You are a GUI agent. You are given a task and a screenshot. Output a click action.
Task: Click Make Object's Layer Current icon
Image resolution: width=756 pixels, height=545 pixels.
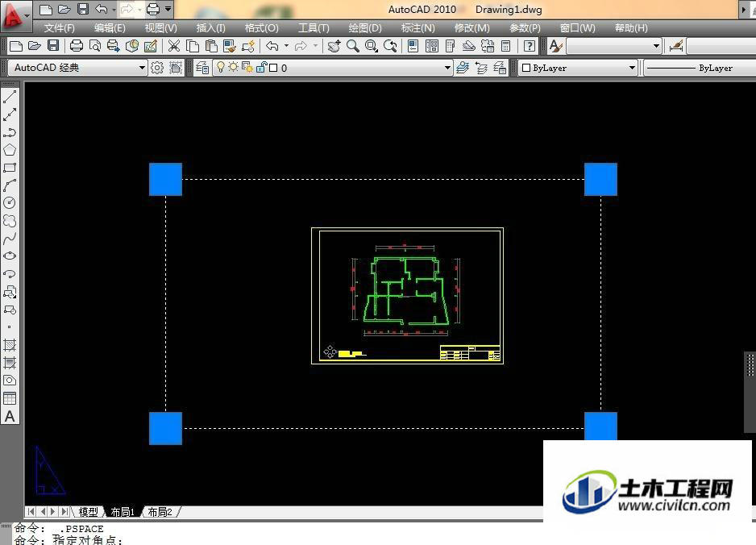coord(463,68)
